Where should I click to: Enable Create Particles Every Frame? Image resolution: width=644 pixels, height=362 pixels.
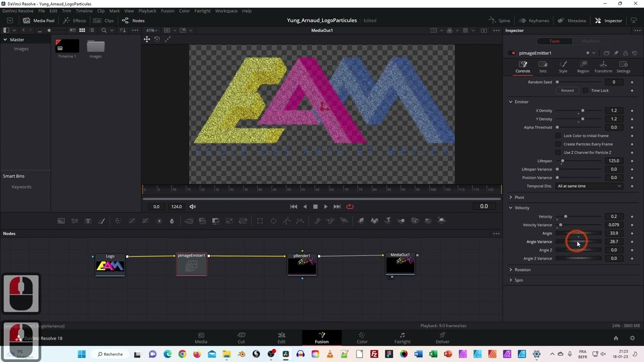point(558,144)
